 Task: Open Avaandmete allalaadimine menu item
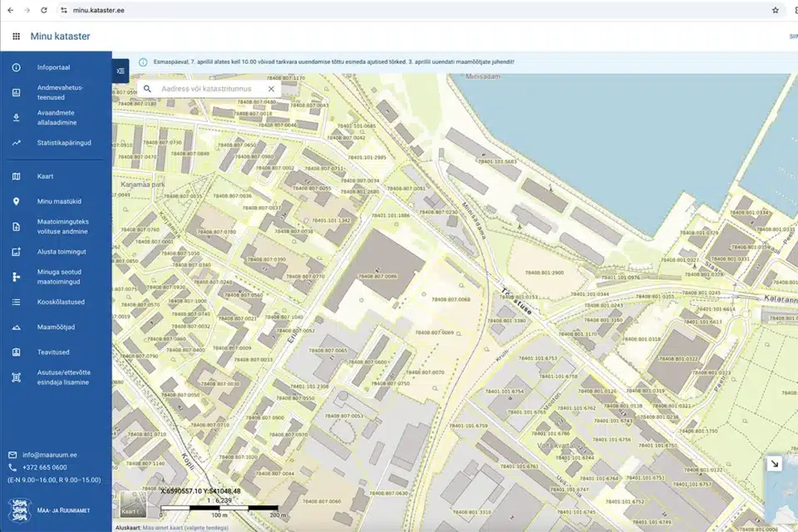click(x=56, y=117)
